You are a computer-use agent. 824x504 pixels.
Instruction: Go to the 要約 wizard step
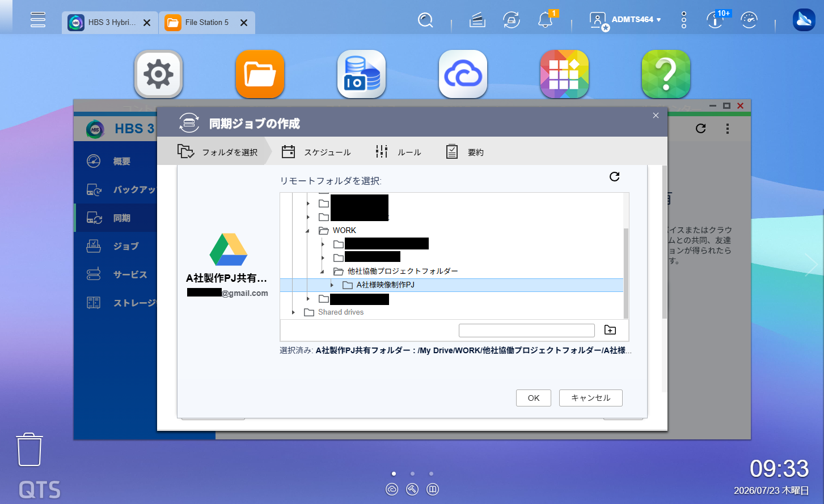(x=465, y=152)
